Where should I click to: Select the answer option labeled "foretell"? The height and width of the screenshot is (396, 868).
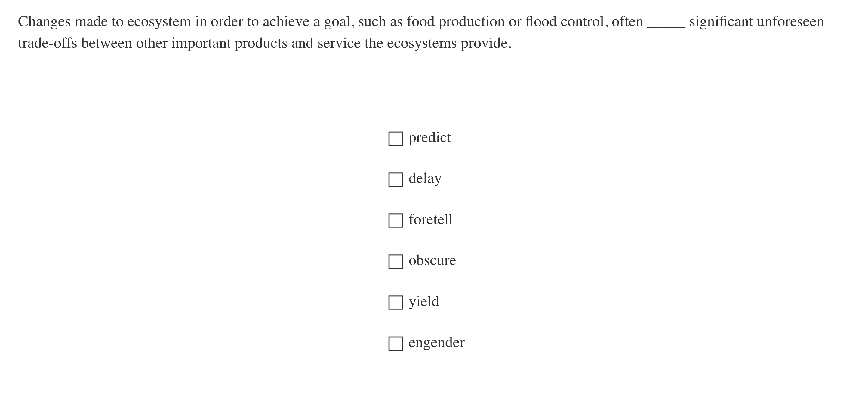[x=431, y=219]
